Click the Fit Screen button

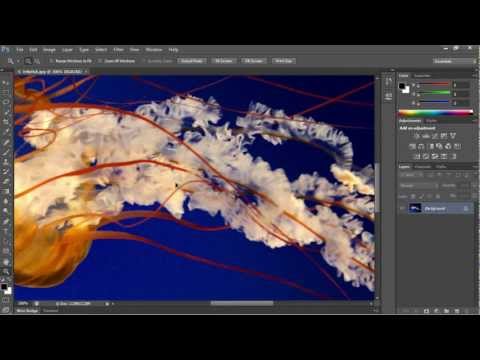point(224,61)
